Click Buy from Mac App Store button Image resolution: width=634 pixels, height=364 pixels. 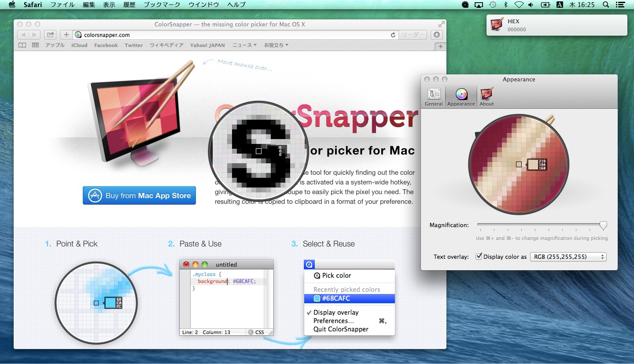coord(139,195)
